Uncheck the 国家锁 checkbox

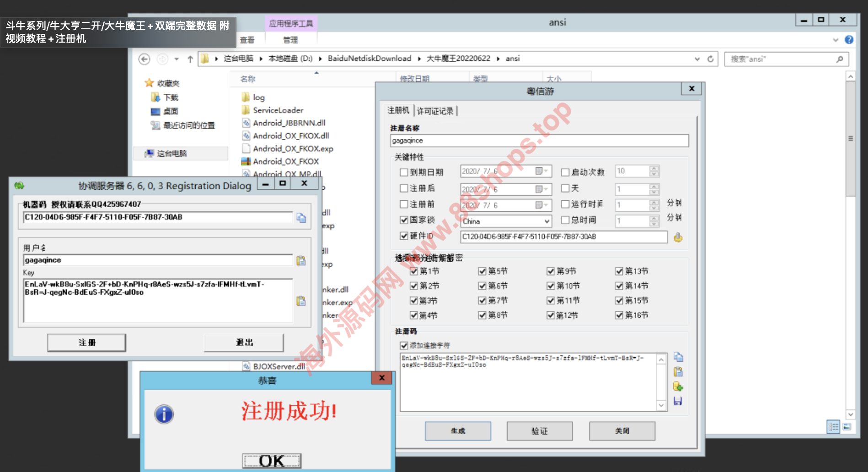click(x=404, y=220)
